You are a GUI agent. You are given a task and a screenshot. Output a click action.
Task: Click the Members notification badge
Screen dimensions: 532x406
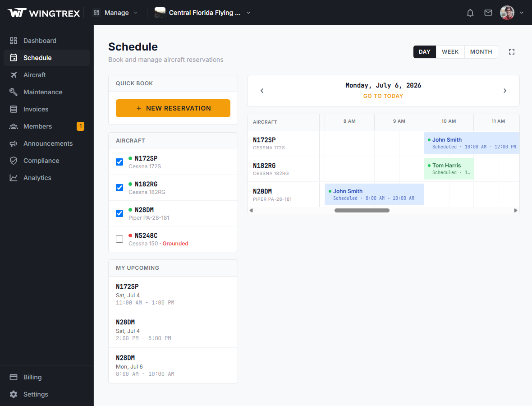coord(80,126)
